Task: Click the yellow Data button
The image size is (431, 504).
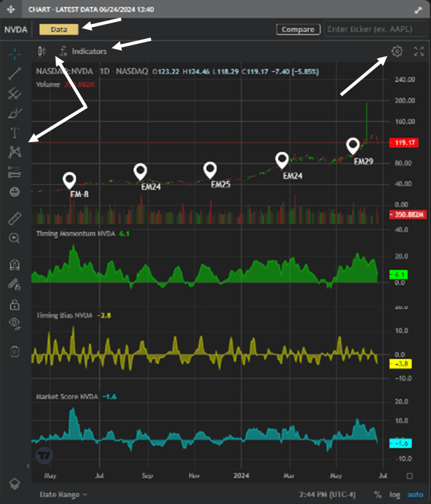Action: [x=59, y=30]
